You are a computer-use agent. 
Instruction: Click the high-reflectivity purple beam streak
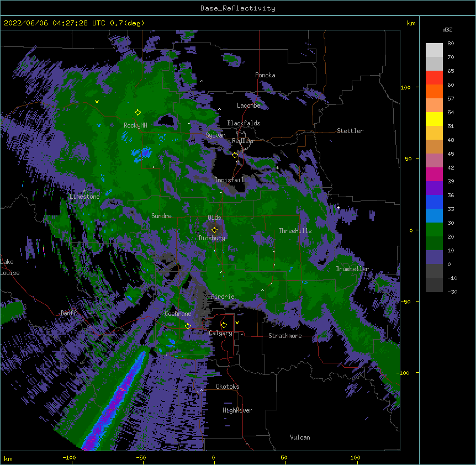tap(114, 402)
